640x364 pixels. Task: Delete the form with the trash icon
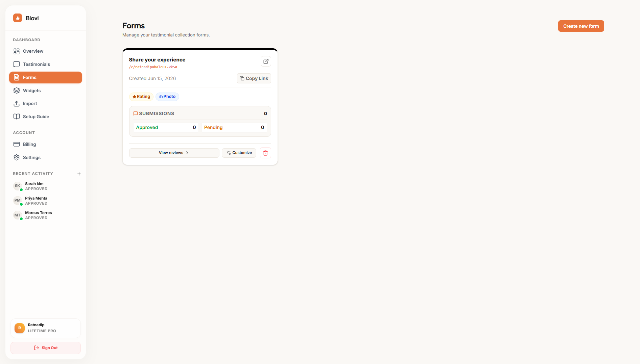tap(265, 153)
